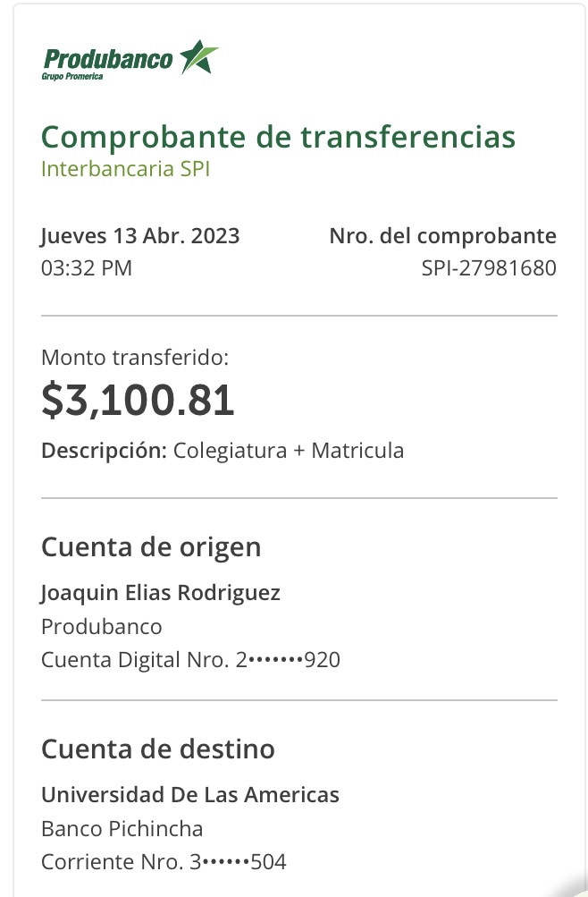Select the Comprobante de transferencias heading
588x897 pixels.
278,137
